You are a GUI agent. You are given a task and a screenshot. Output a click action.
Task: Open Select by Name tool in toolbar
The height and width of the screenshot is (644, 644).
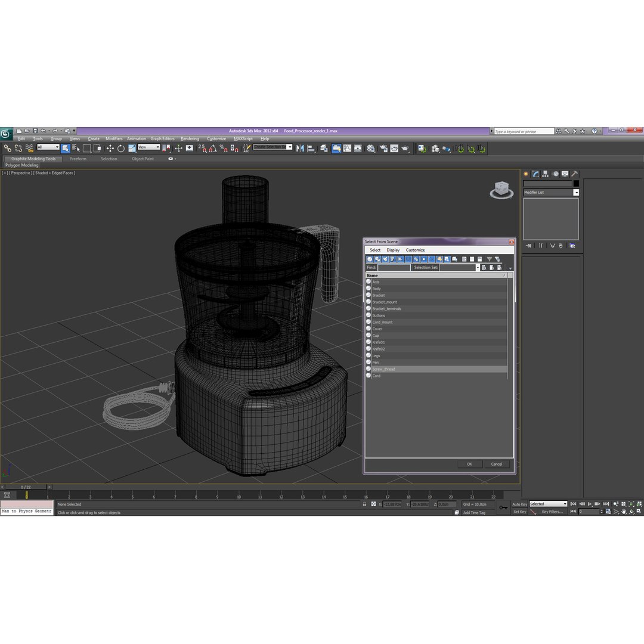[76, 148]
